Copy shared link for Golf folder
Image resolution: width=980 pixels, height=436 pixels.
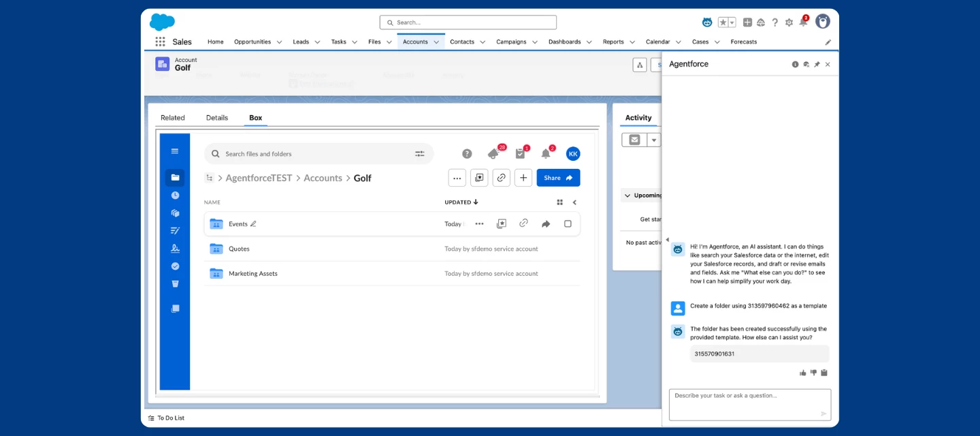coord(501,178)
